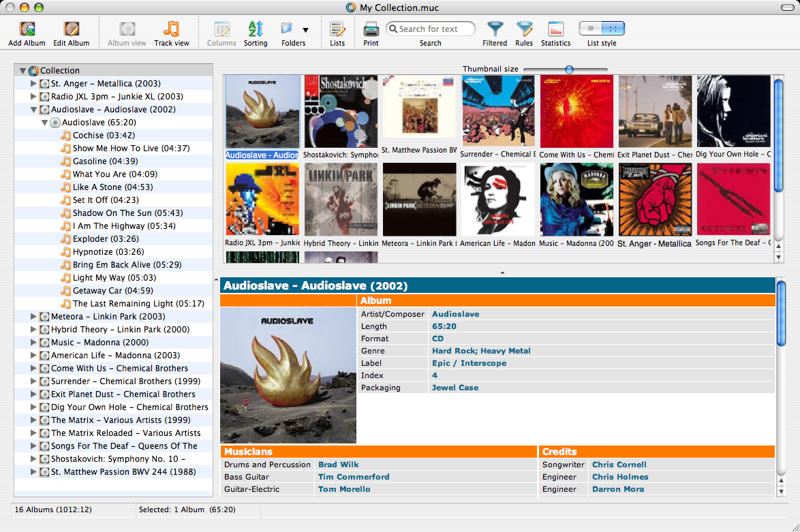Click the details pane scroll up arrow

pyautogui.click(x=781, y=481)
